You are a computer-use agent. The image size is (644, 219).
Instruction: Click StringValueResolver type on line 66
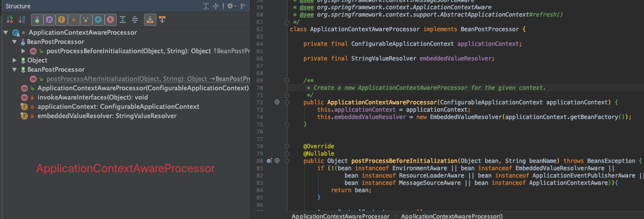[384, 59]
